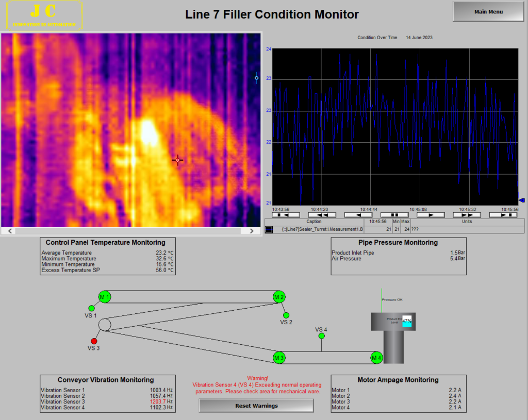Open the Main Menu
Viewport: 528px width, 420px height.
tap(488, 12)
